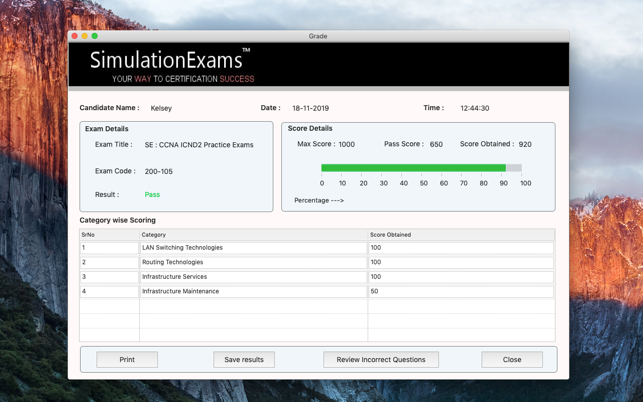Open Review Incorrect Questions
Viewport: 643px width, 402px height.
point(381,359)
